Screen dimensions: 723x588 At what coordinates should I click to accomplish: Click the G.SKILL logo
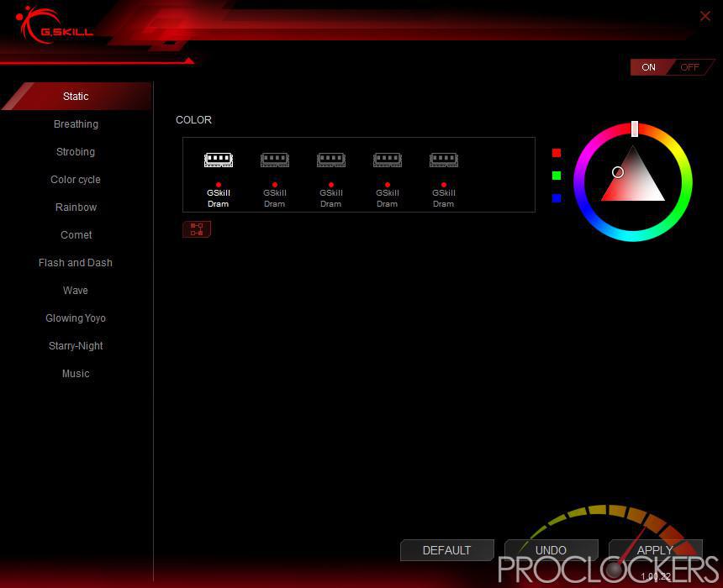point(55,25)
